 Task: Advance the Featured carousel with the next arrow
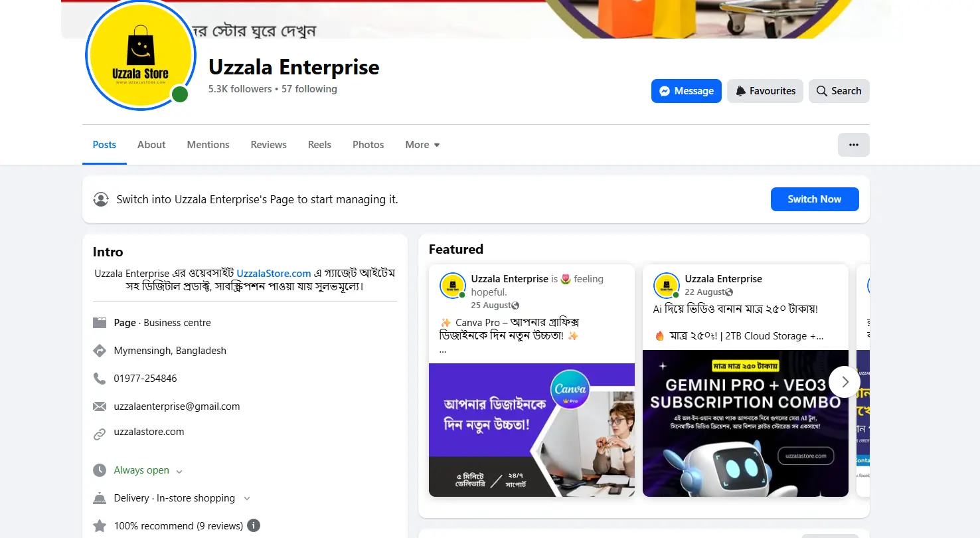(845, 382)
